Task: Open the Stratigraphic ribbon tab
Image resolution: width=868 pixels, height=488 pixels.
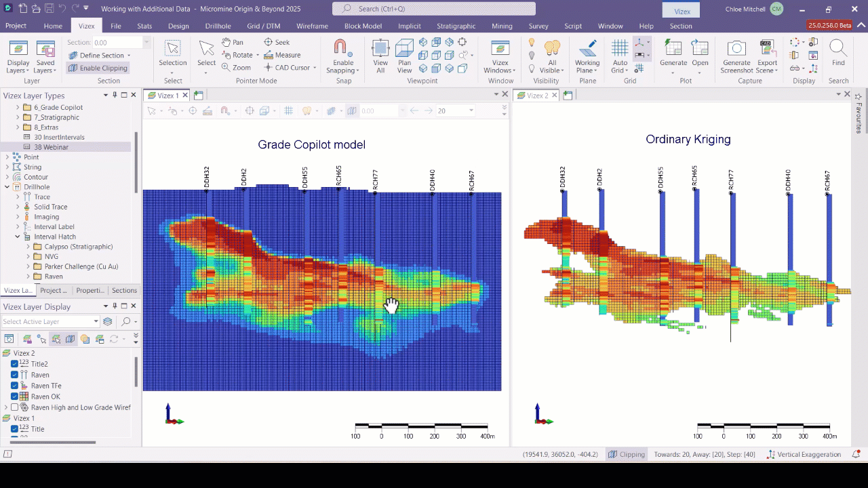Action: tap(456, 26)
